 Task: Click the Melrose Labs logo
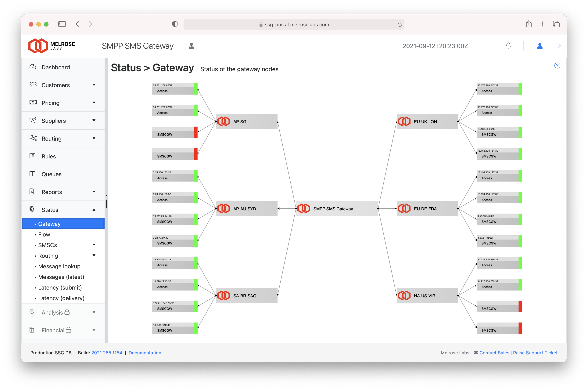pyautogui.click(x=52, y=46)
